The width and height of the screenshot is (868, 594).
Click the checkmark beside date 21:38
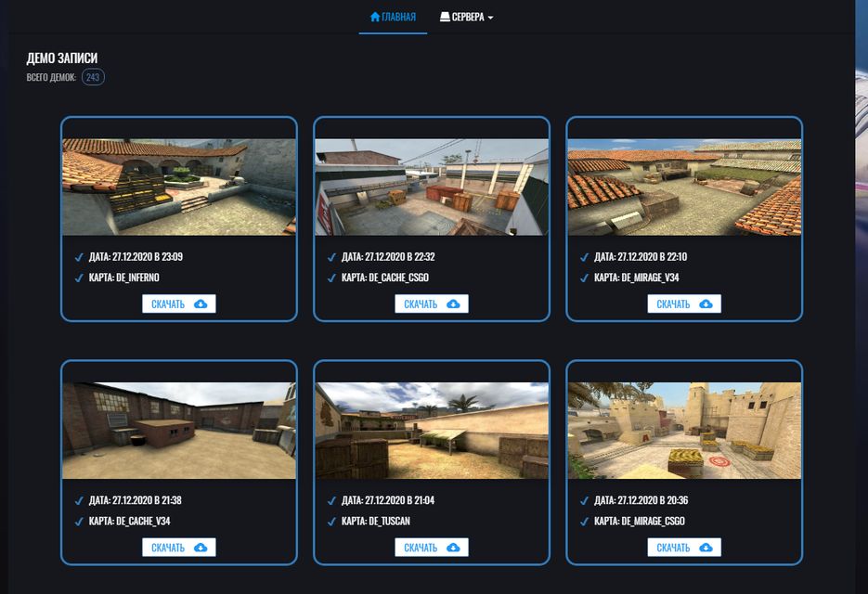click(79, 501)
